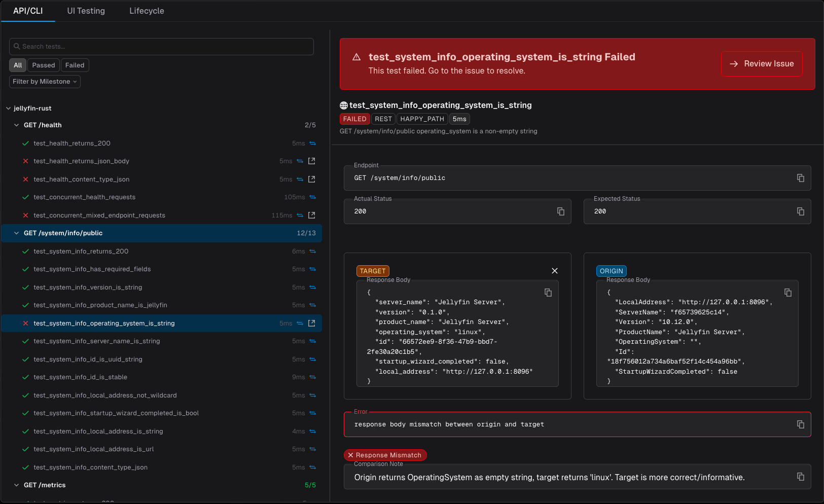Copy the Error message text
Image resolution: width=824 pixels, height=504 pixels.
pos(801,424)
